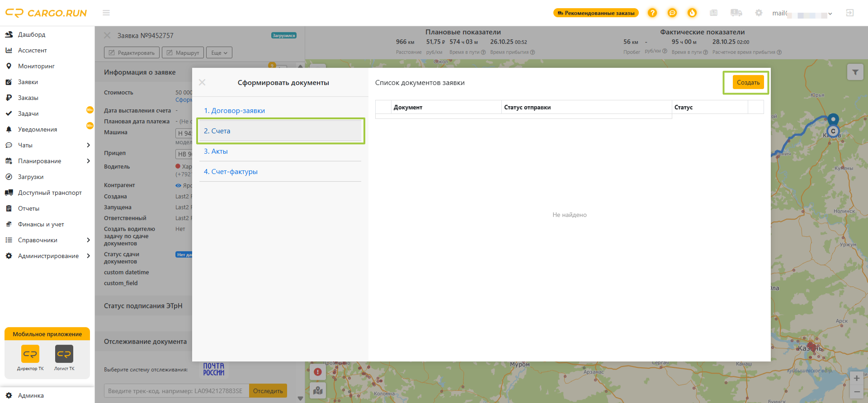Click the Статус отправки column header
This screenshot has width=868, height=403.
click(587, 107)
